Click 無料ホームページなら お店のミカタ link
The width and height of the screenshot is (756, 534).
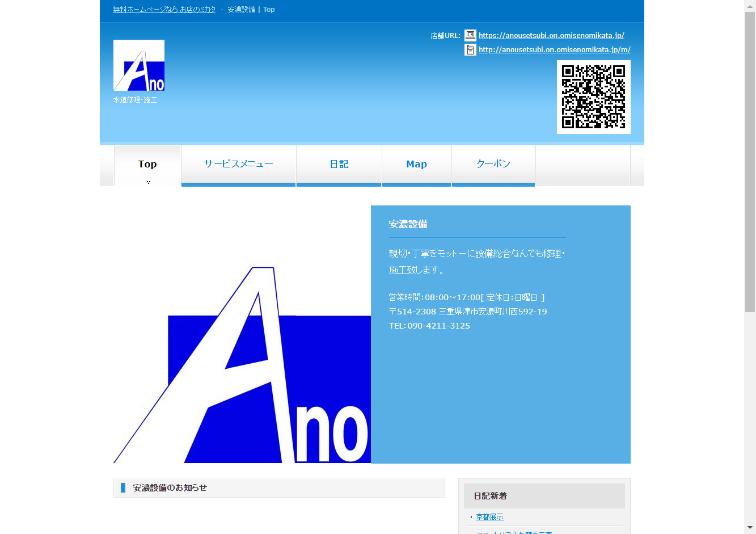point(164,10)
